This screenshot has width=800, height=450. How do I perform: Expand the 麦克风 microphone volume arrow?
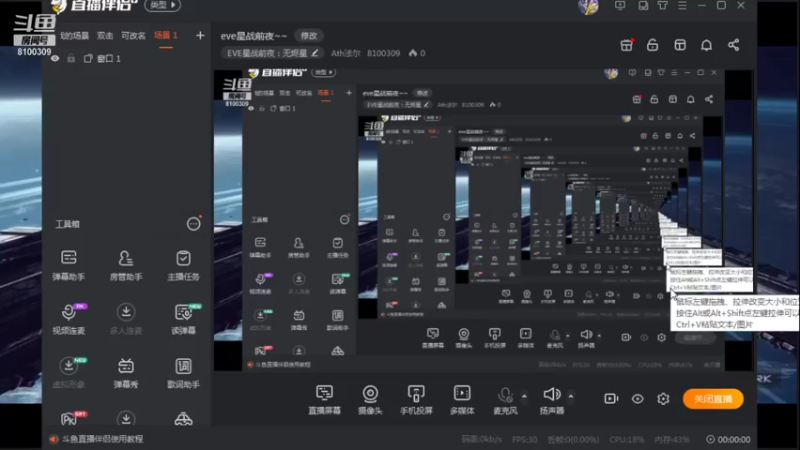524,396
